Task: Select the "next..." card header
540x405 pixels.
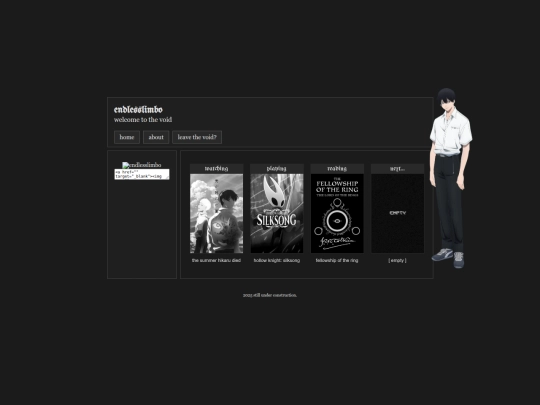Action: tap(397, 169)
